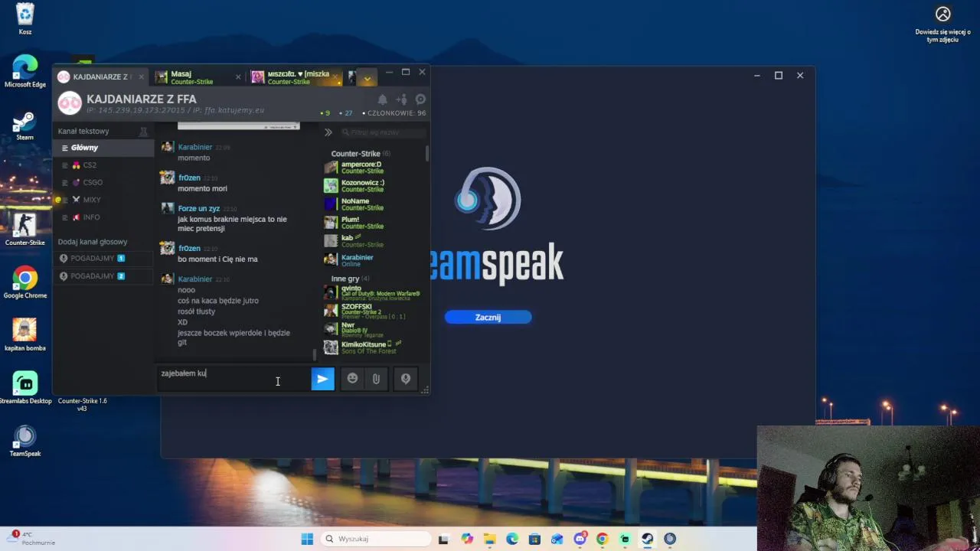Open the Kosz recycle bin desktop icon
980x551 pixels.
(24, 19)
